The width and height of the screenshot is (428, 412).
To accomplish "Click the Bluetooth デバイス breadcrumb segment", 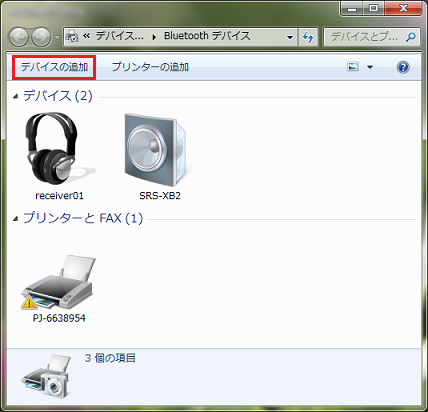I will [x=207, y=36].
